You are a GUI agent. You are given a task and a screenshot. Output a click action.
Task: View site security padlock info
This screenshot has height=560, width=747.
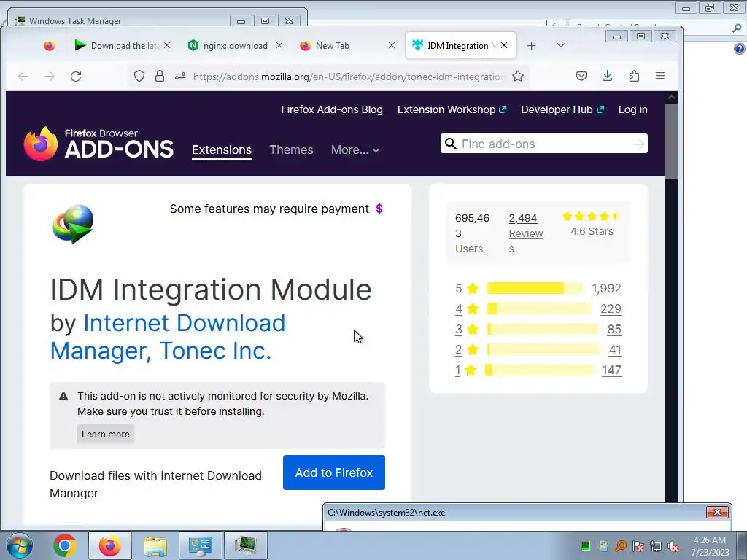[x=160, y=76]
